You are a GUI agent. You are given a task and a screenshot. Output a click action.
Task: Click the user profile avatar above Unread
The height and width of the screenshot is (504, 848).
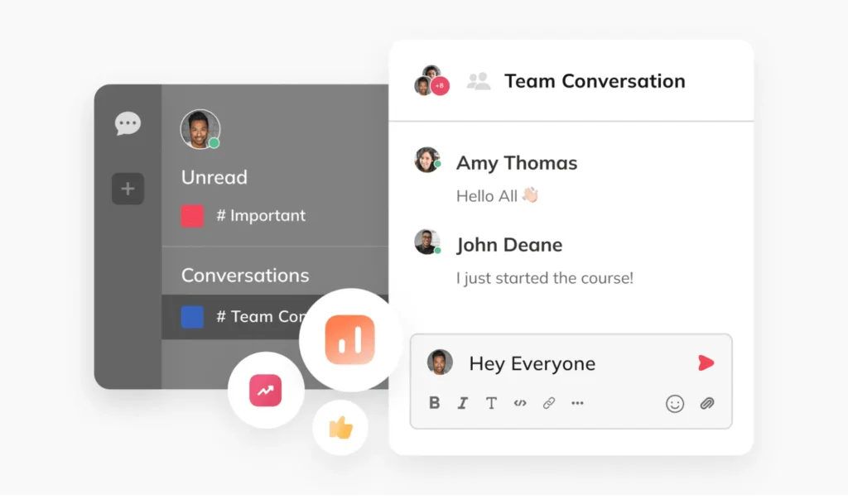200,130
